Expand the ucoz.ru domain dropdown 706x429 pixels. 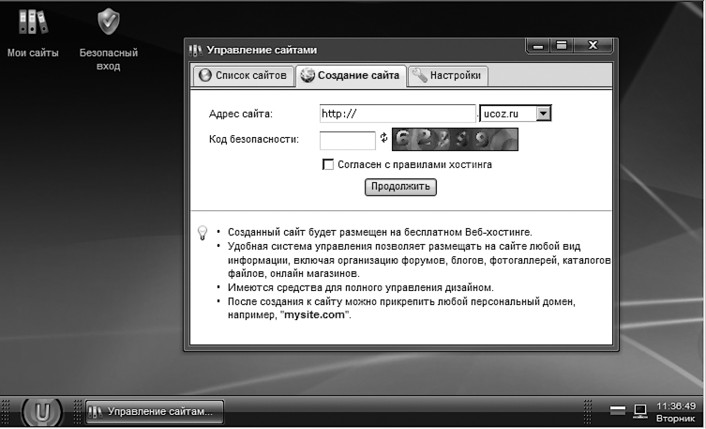coord(543,114)
